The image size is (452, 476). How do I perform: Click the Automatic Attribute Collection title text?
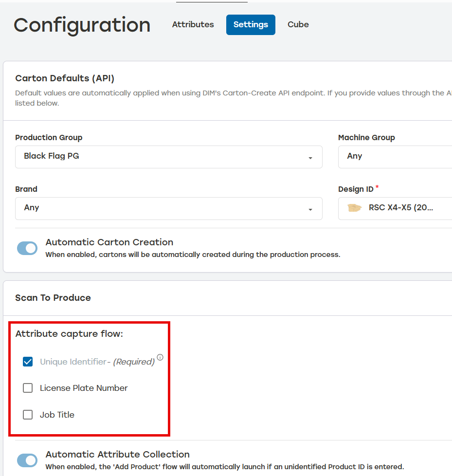[x=117, y=455]
